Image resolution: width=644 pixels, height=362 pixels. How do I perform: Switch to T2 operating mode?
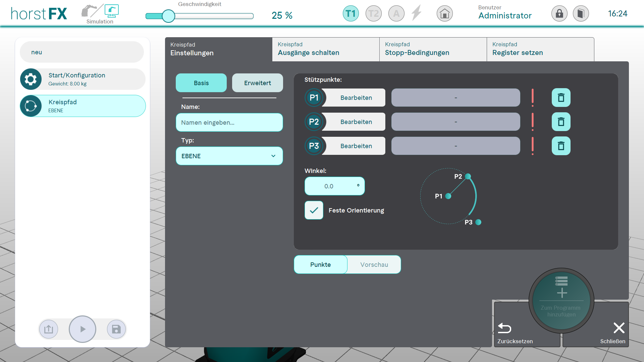(x=373, y=14)
